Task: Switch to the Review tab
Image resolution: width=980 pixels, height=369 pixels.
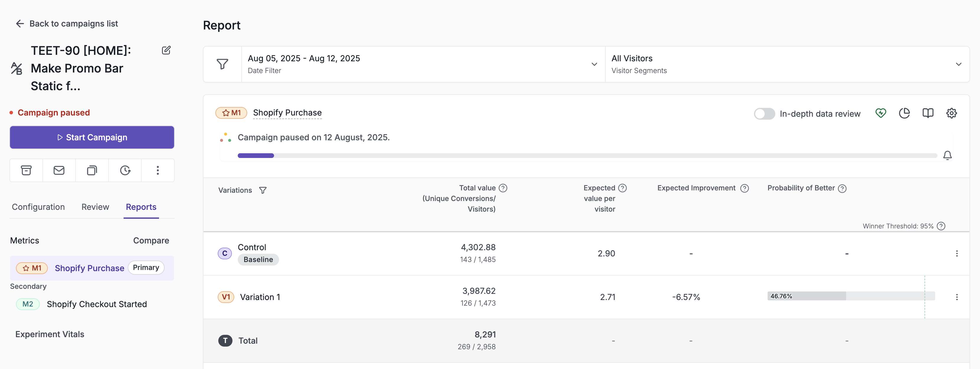Action: point(95,207)
